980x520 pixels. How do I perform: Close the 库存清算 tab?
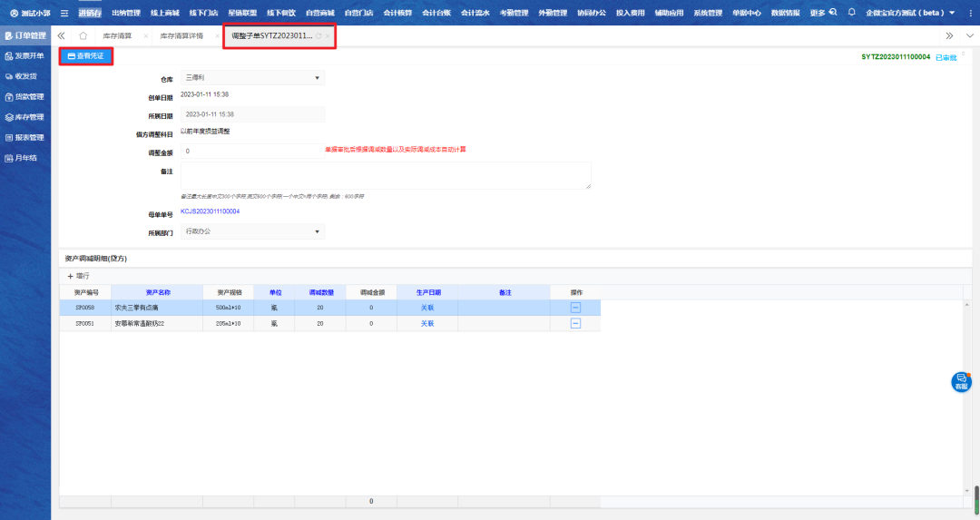pos(145,35)
